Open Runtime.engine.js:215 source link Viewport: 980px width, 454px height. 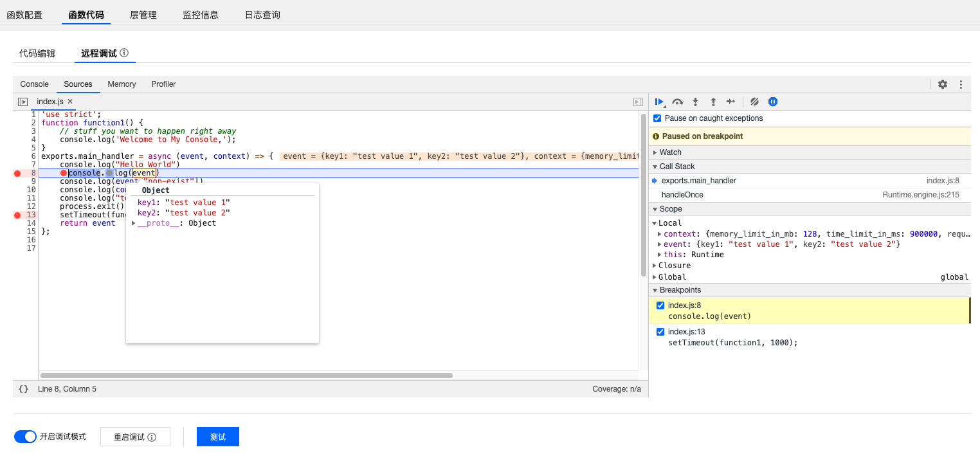pos(921,195)
